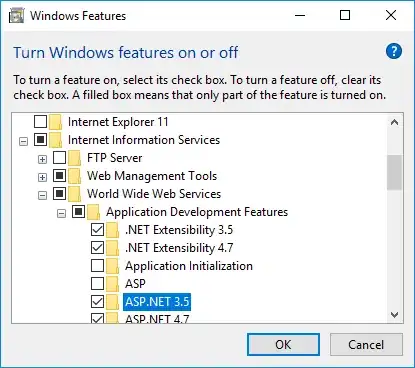Click the .NET Extensibility 4.7 folder icon
The width and height of the screenshot is (415, 368).
coord(113,248)
